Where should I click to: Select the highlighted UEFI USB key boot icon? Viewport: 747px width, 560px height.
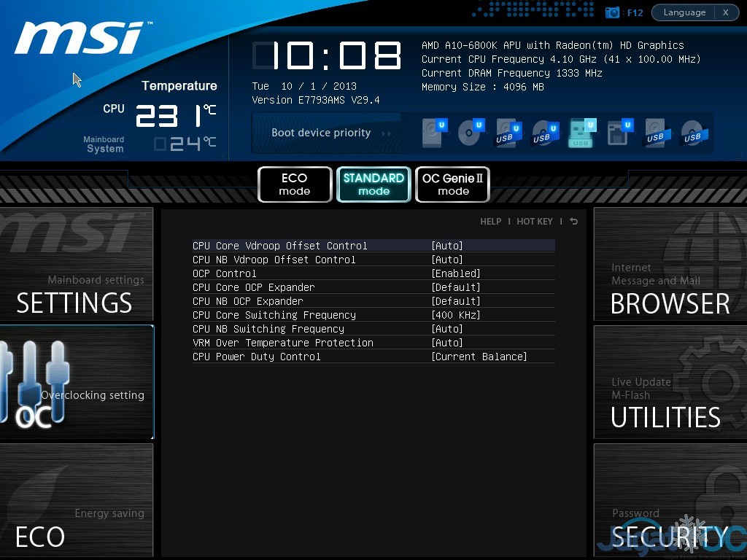(582, 133)
